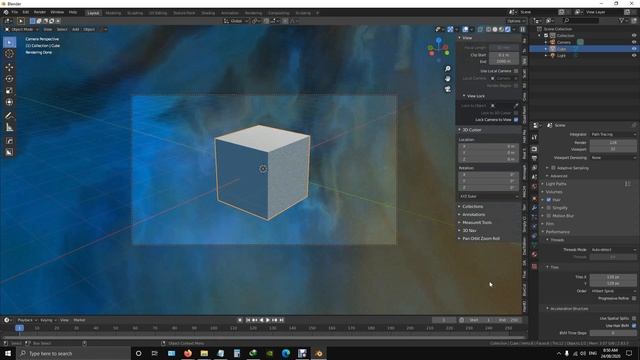Switch to the Modeling workspace tab
Screen dimensions: 640x360
click(x=113, y=13)
